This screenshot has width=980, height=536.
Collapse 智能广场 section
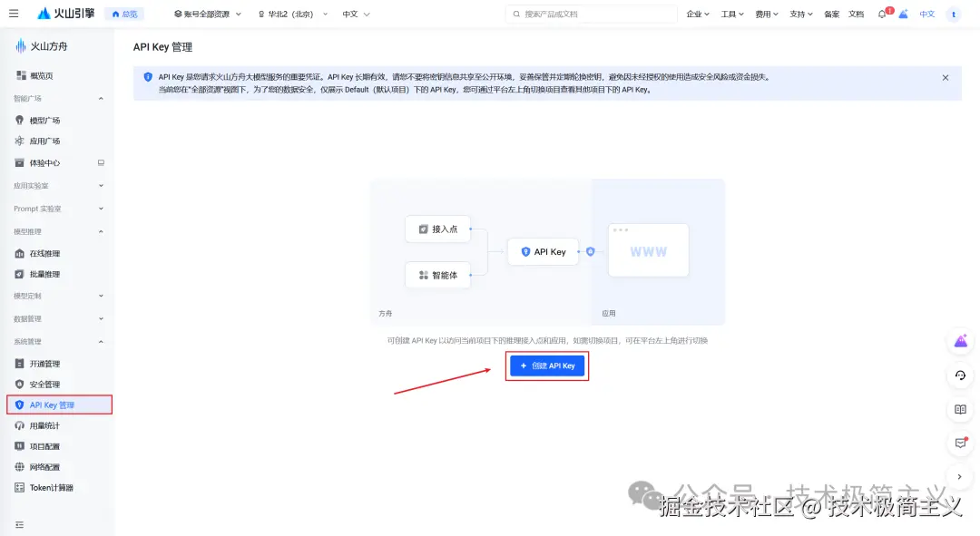click(x=59, y=99)
